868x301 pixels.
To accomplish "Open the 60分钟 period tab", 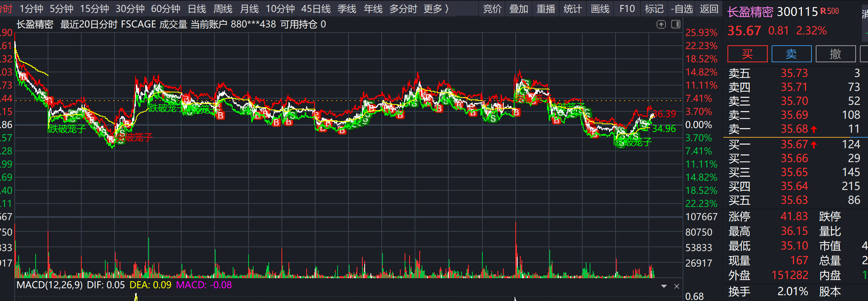I will coord(166,9).
